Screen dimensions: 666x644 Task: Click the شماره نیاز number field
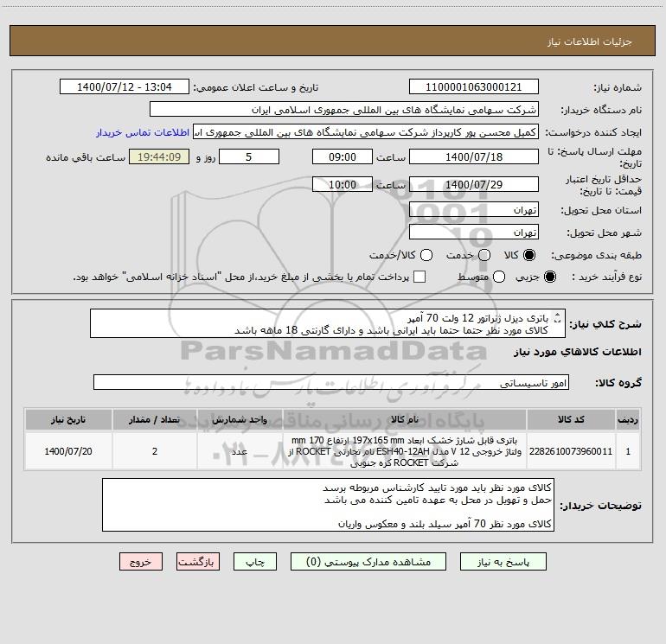pos(474,87)
